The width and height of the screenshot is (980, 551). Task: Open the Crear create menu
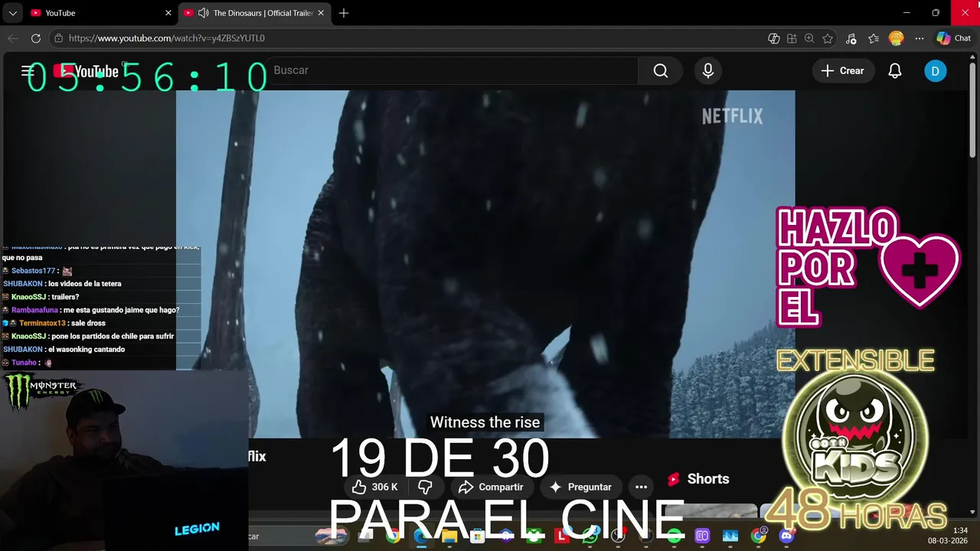[x=842, y=70]
